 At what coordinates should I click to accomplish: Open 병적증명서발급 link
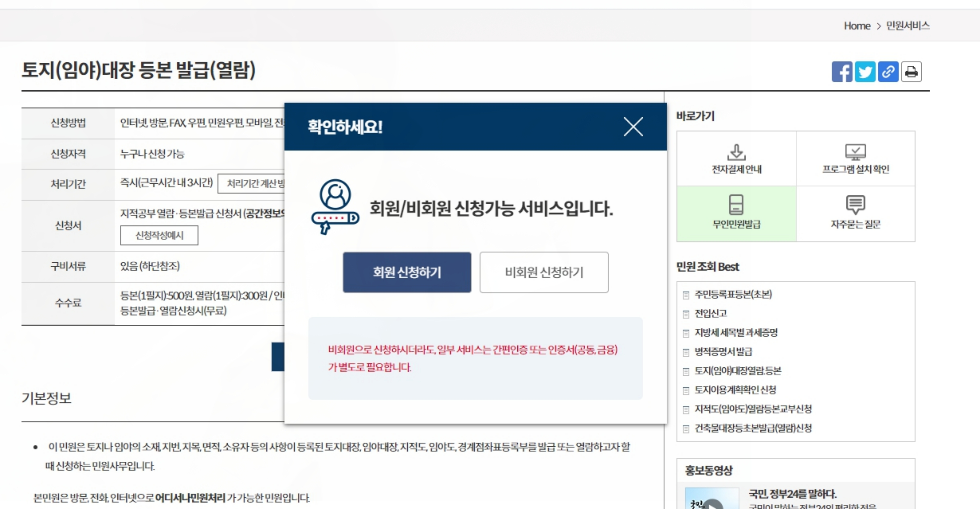pos(723,352)
